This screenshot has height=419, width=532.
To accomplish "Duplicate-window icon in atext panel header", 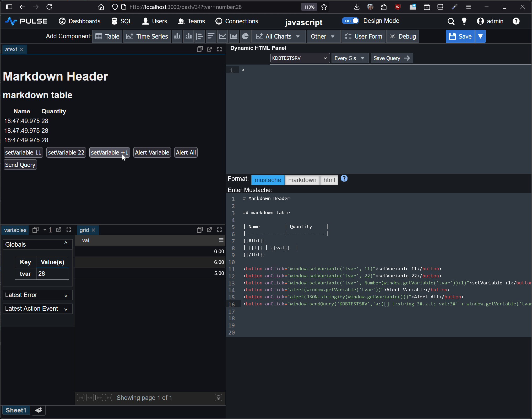I will tap(200, 49).
